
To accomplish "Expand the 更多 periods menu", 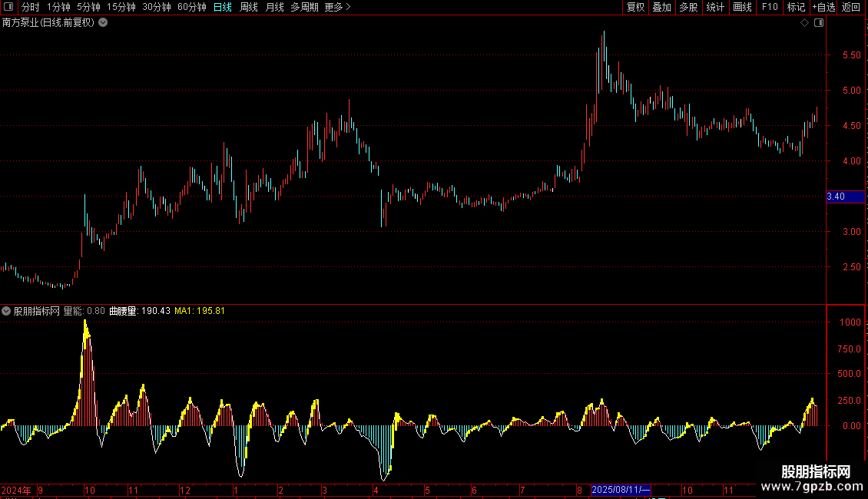I will coord(338,7).
